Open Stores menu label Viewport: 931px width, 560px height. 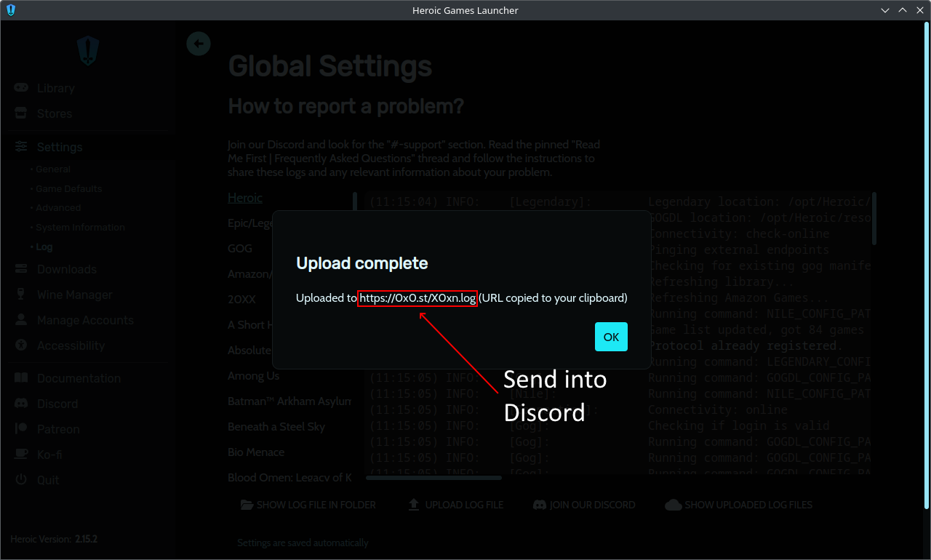55,113
